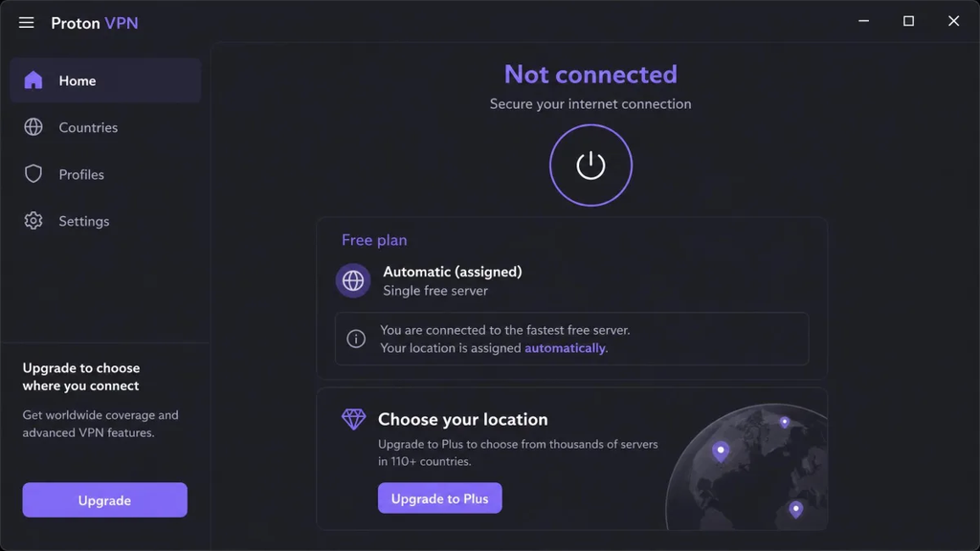Click the Profiles shield icon
The width and height of the screenshot is (980, 551).
(33, 174)
